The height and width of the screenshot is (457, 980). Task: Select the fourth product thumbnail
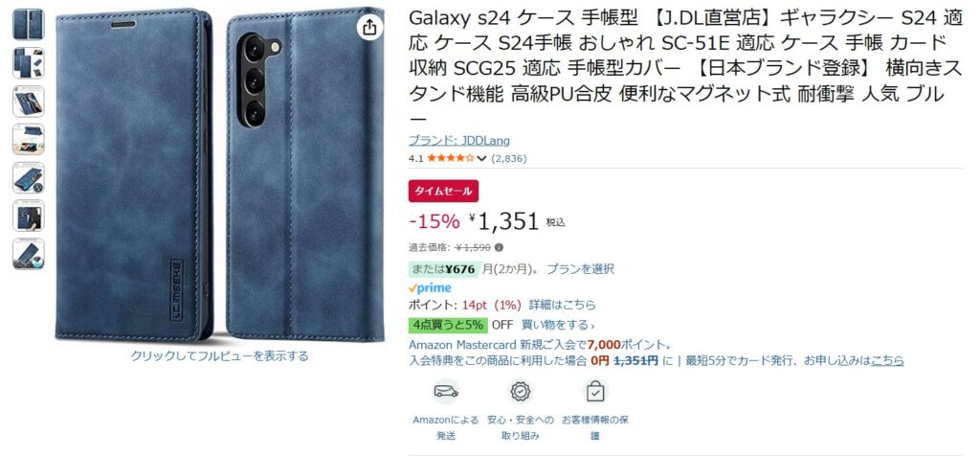[28, 139]
